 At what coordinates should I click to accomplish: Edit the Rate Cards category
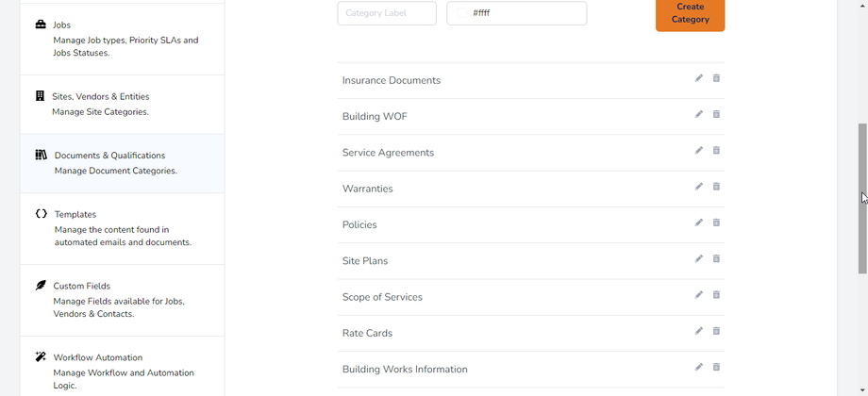click(698, 331)
